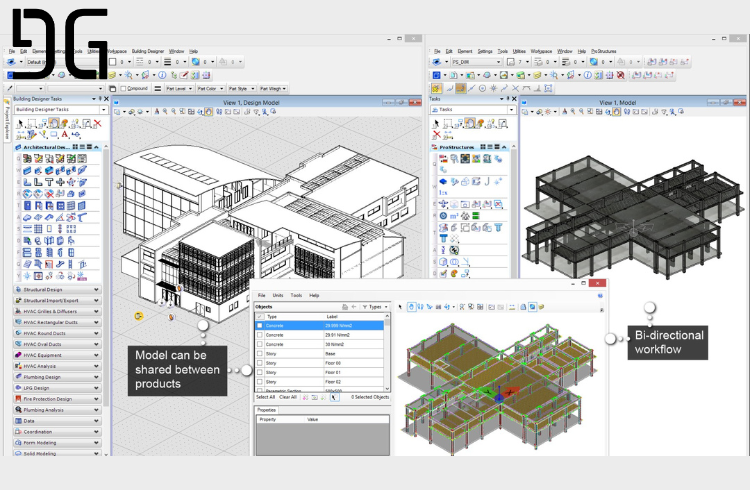Viewport: 750px width, 490px height.
Task: Click the globe color icon in right attributes toolbar
Action: [594, 62]
